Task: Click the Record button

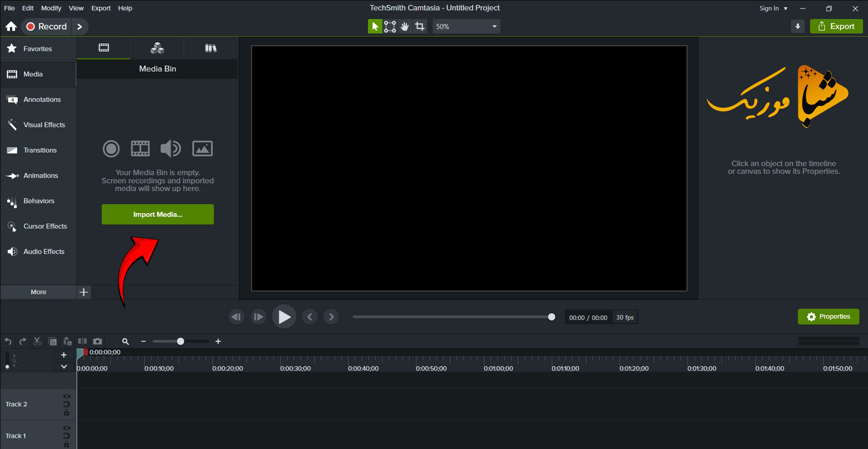Action: tap(47, 26)
